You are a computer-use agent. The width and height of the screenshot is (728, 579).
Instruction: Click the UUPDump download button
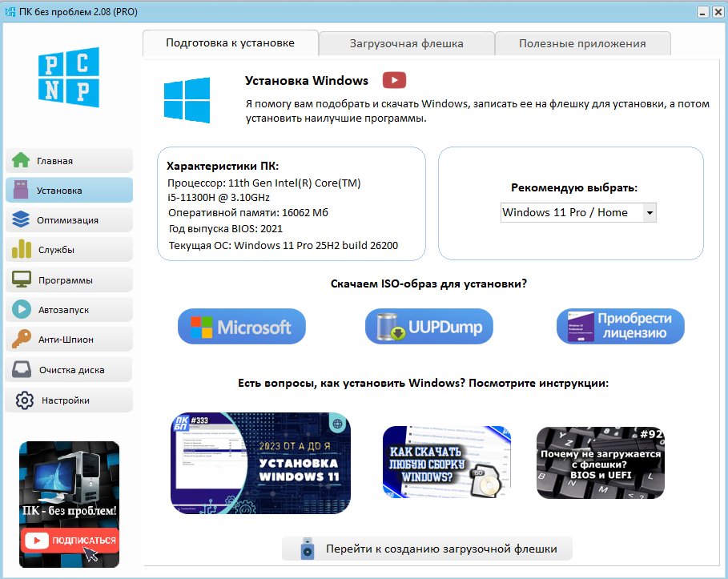click(x=428, y=326)
